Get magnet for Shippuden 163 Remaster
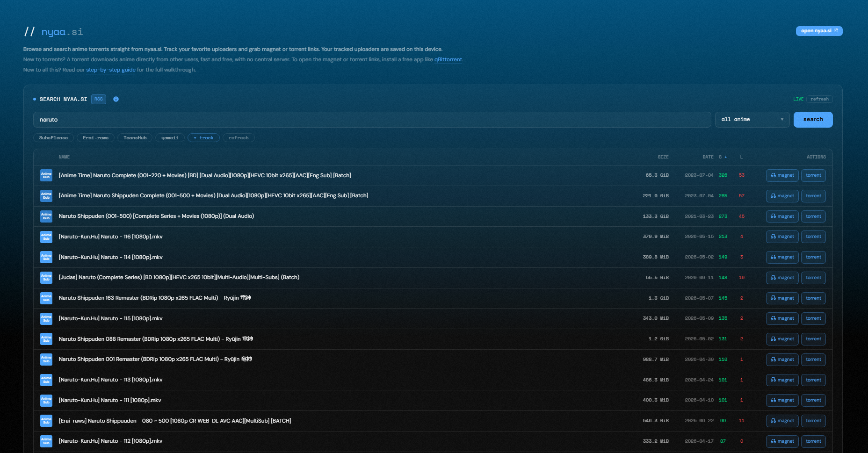 [x=782, y=298]
